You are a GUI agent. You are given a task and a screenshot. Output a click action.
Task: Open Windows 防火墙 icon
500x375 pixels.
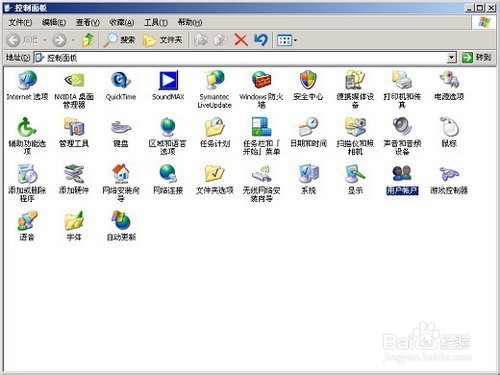(261, 89)
